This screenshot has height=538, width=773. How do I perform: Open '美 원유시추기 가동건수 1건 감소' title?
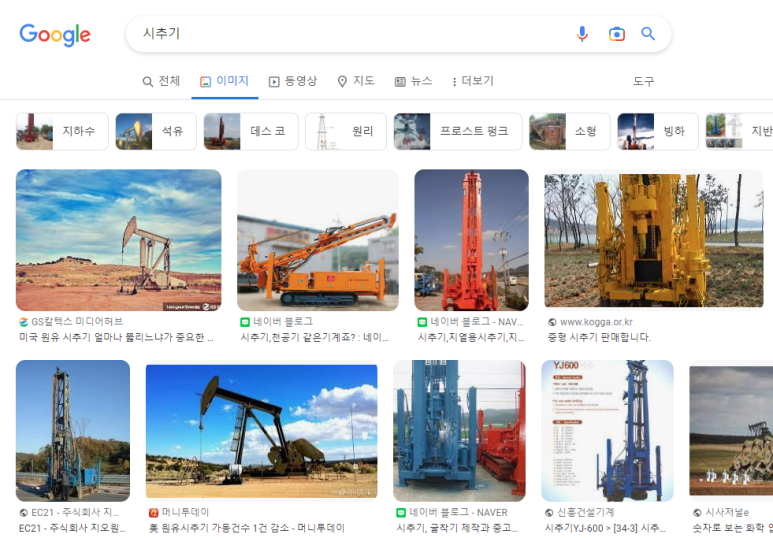pos(246,528)
